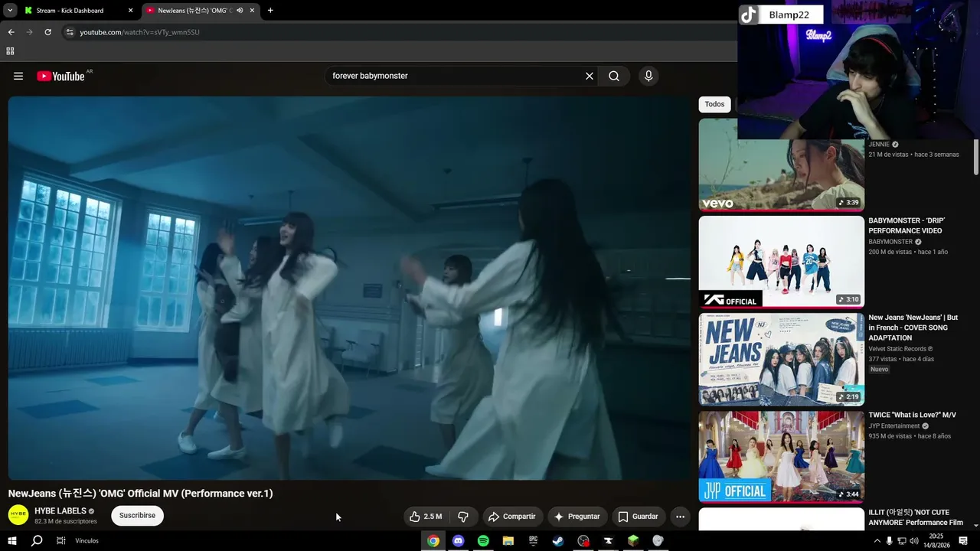980x551 pixels.
Task: Click the TikTok logo on overlay
Action: coord(748,15)
